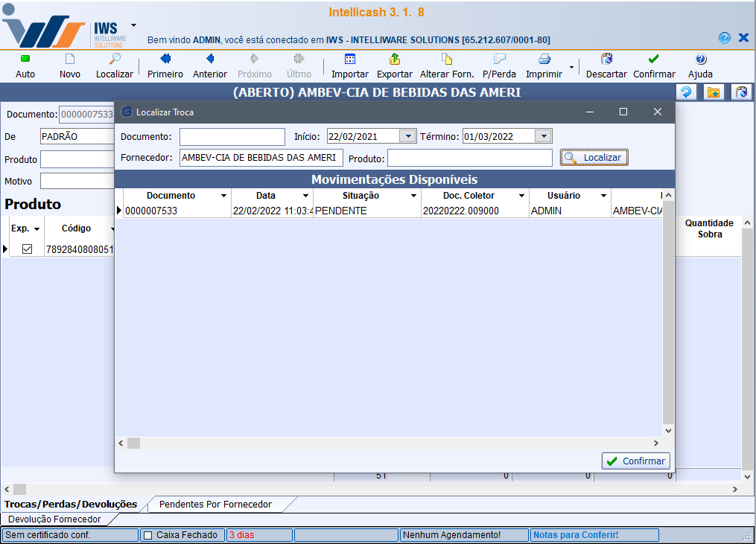This screenshot has height=544, width=756.
Task: Click the Novo toolbar icon
Action: 69,65
